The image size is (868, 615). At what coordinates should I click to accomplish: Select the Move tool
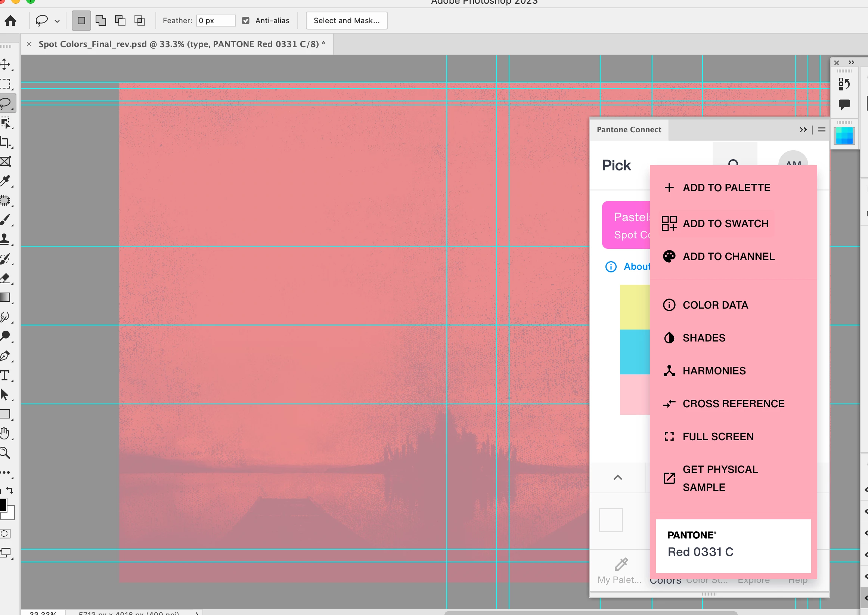[x=5, y=64]
